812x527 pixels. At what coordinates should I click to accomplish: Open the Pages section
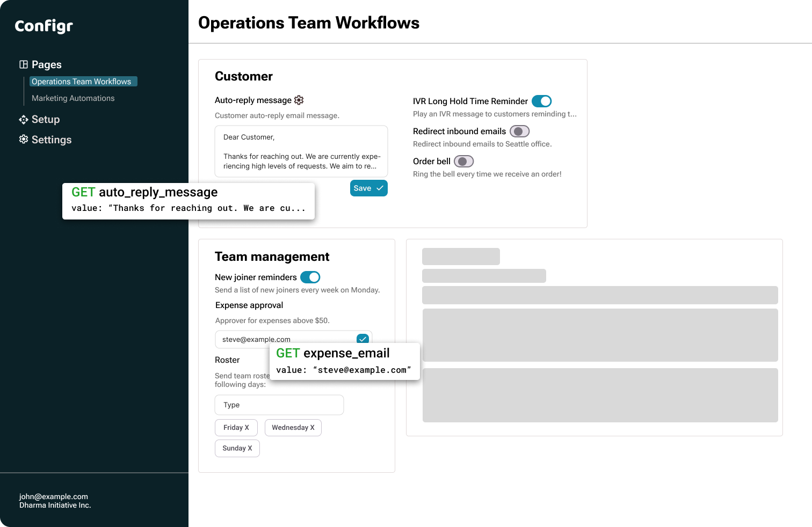click(x=47, y=64)
